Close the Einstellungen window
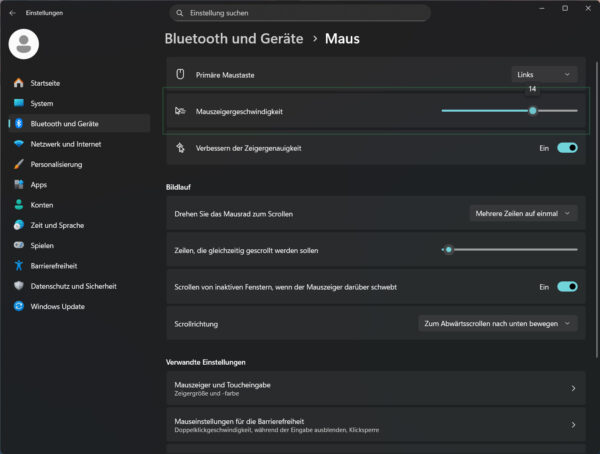This screenshot has height=454, width=600. (x=588, y=8)
